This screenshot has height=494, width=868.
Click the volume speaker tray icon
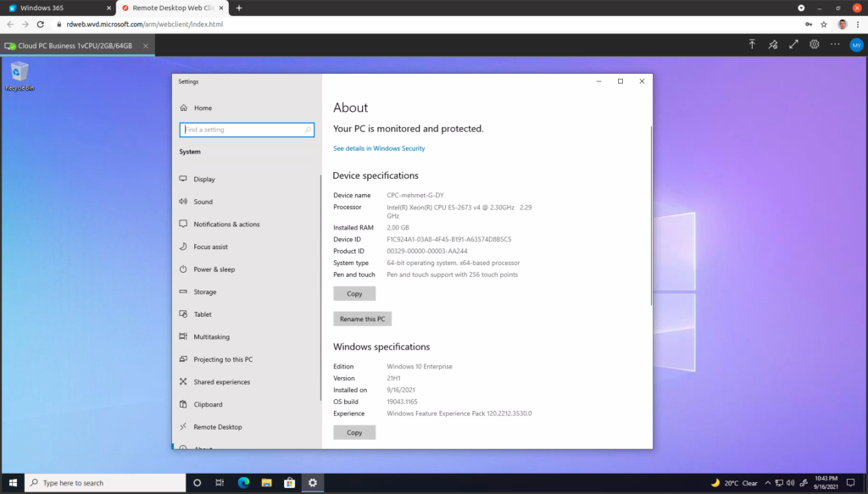pos(790,483)
